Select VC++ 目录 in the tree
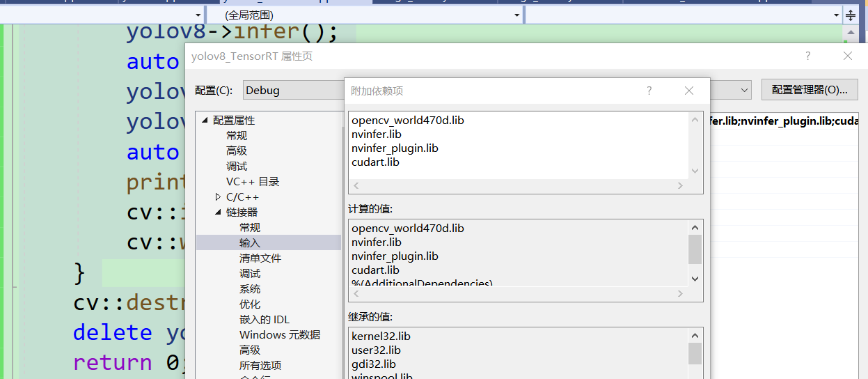The width and height of the screenshot is (868, 379). pos(253,181)
